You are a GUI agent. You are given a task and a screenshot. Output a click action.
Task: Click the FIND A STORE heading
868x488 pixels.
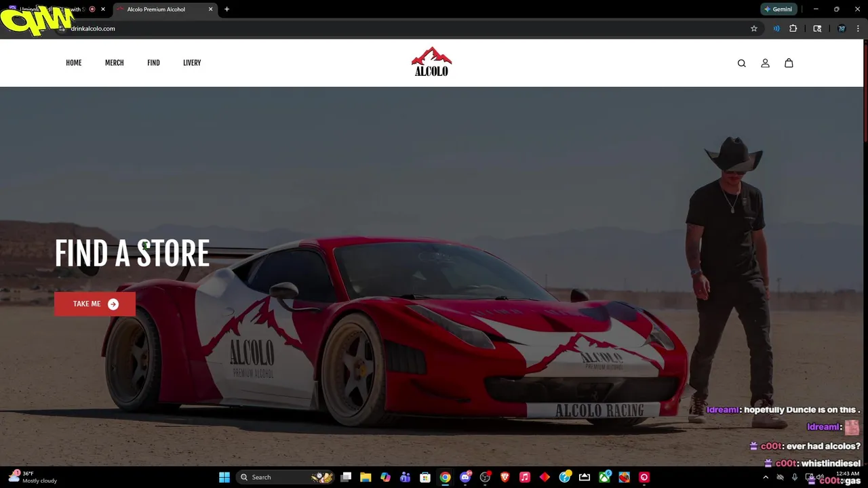pyautogui.click(x=132, y=253)
